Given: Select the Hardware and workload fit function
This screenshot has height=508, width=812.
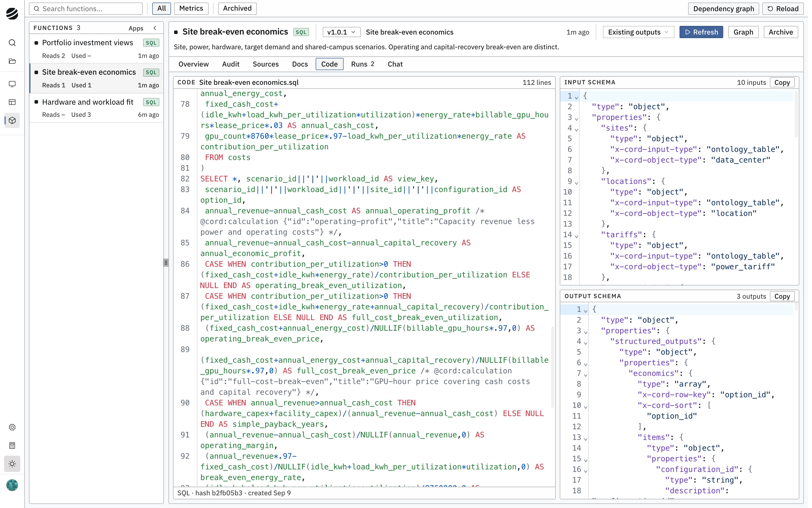Looking at the screenshot, I should click(97, 107).
